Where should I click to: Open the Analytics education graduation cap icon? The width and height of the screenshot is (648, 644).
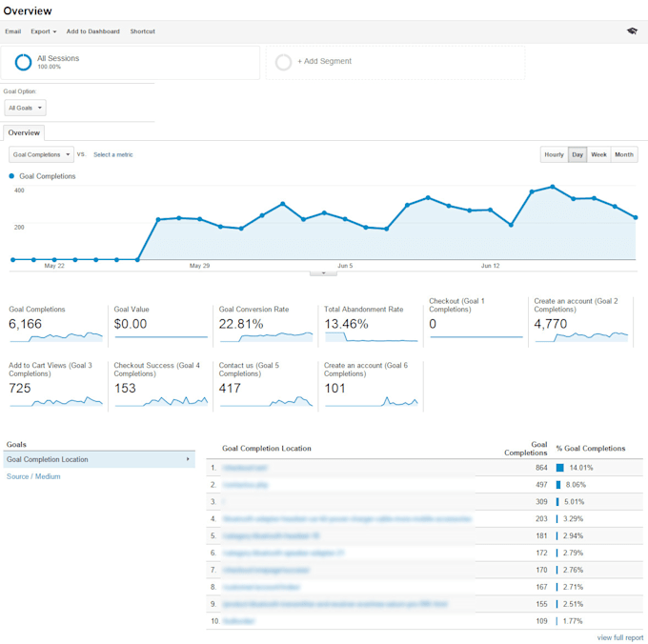click(632, 31)
